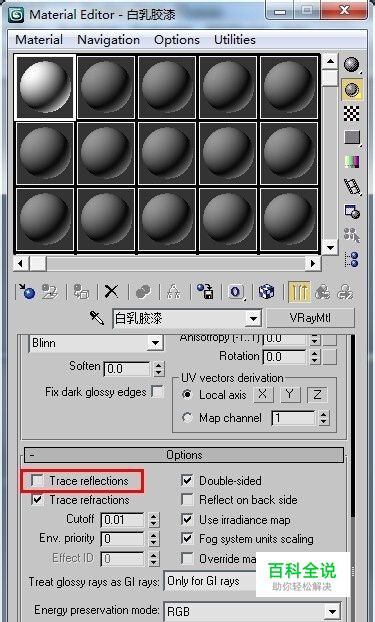Click the Make Material Copy icon
Image resolution: width=375 pixels, height=622 pixels.
pos(143,292)
